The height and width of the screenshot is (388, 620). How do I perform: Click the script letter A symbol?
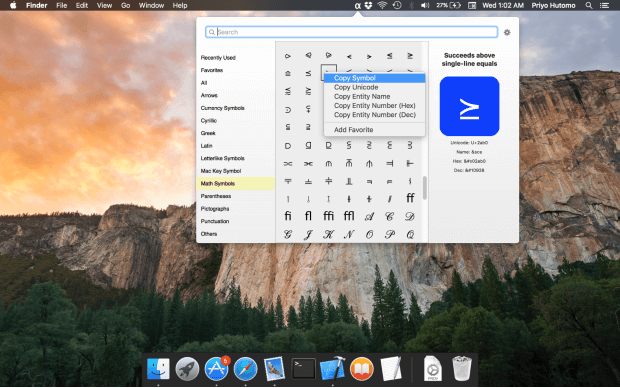(x=369, y=216)
